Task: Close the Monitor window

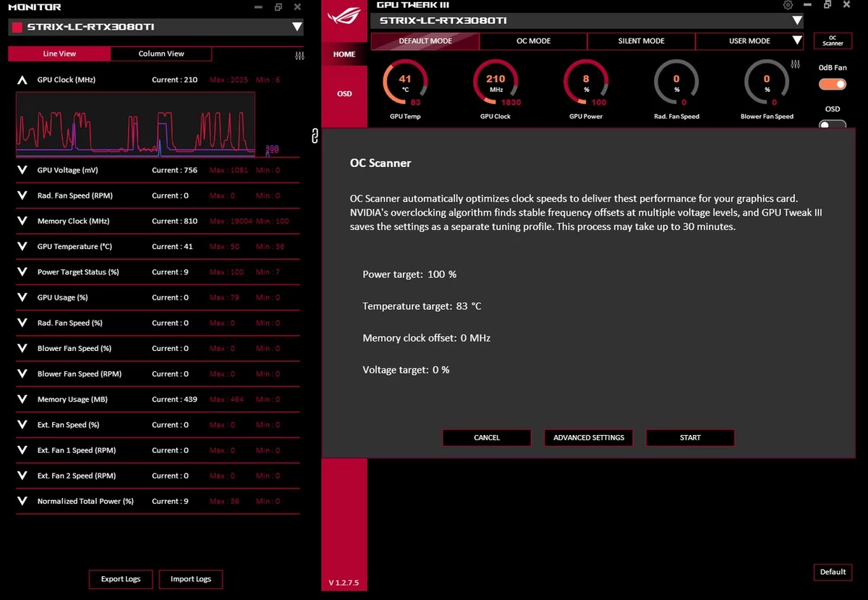Action: (x=297, y=7)
